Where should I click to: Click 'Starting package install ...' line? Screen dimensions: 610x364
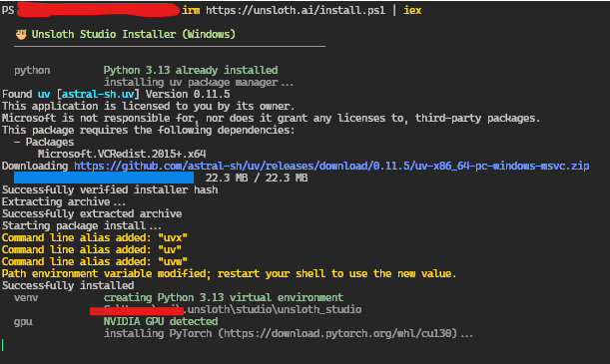(x=81, y=226)
